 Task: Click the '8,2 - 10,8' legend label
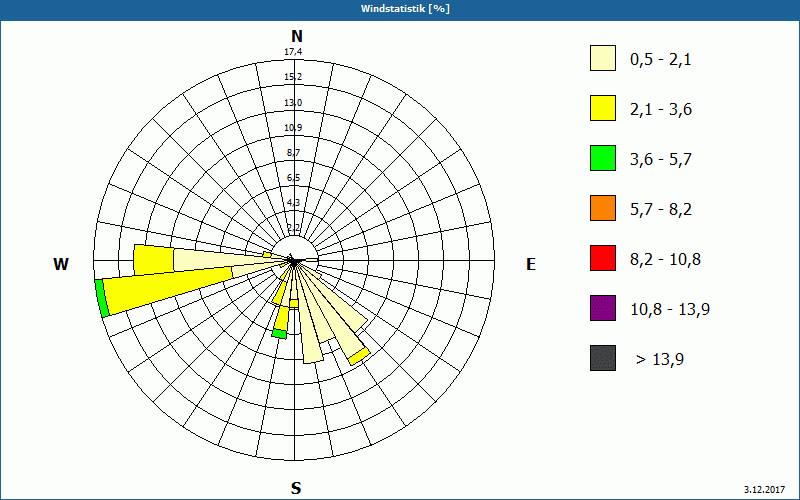pos(666,260)
